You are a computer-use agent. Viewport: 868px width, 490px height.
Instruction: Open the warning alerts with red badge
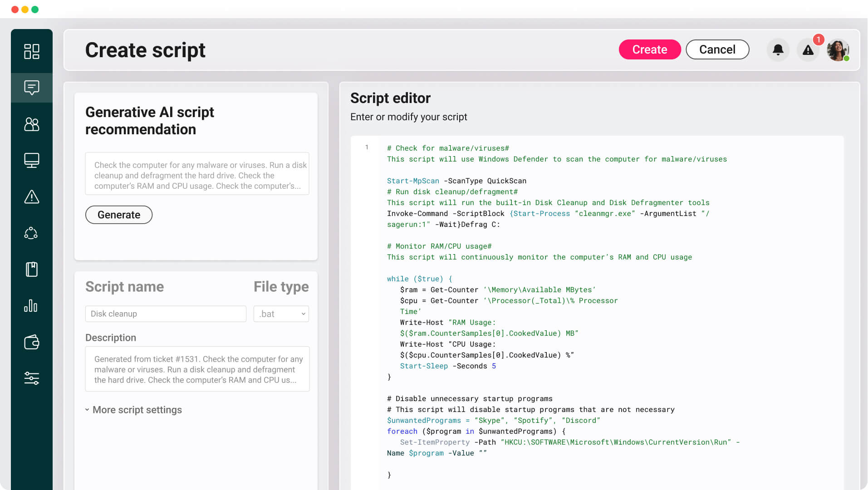click(x=808, y=49)
